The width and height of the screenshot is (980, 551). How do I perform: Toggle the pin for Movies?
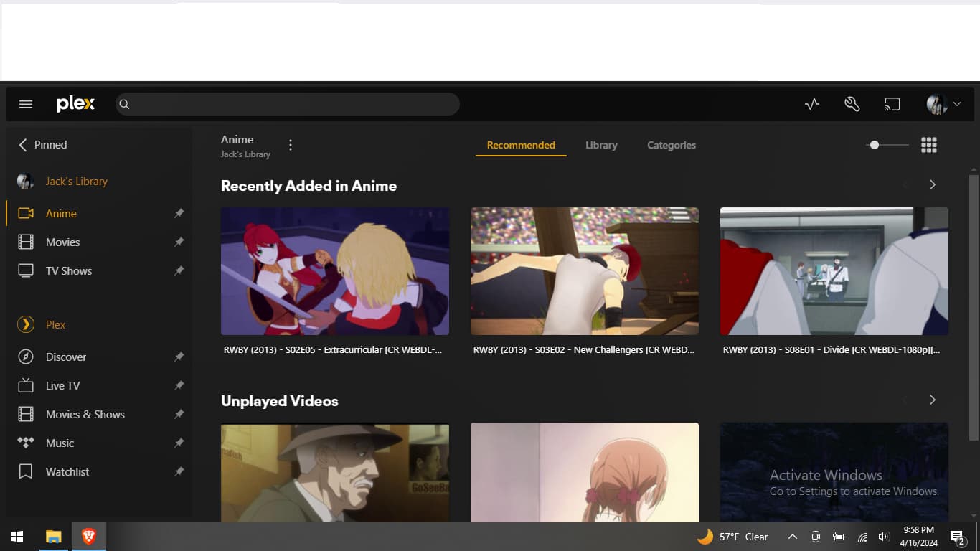[179, 242]
